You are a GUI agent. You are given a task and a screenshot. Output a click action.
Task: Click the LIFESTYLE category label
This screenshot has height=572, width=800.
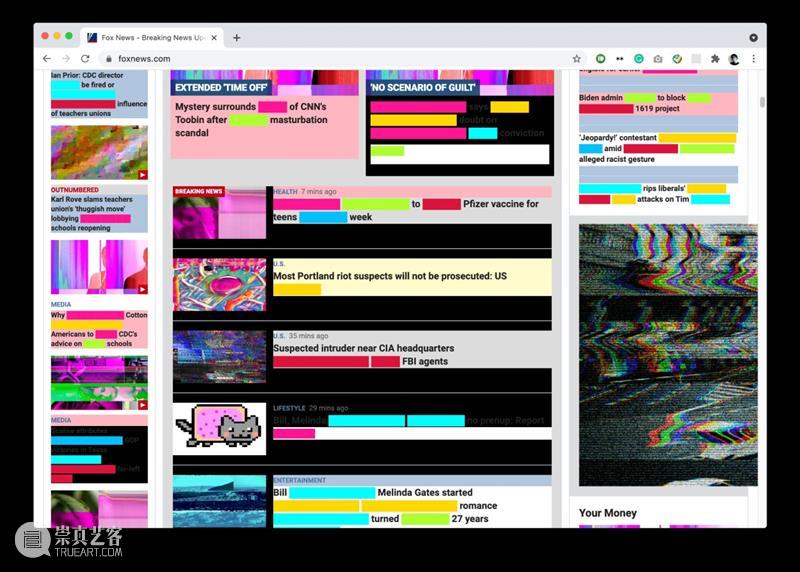(x=289, y=408)
